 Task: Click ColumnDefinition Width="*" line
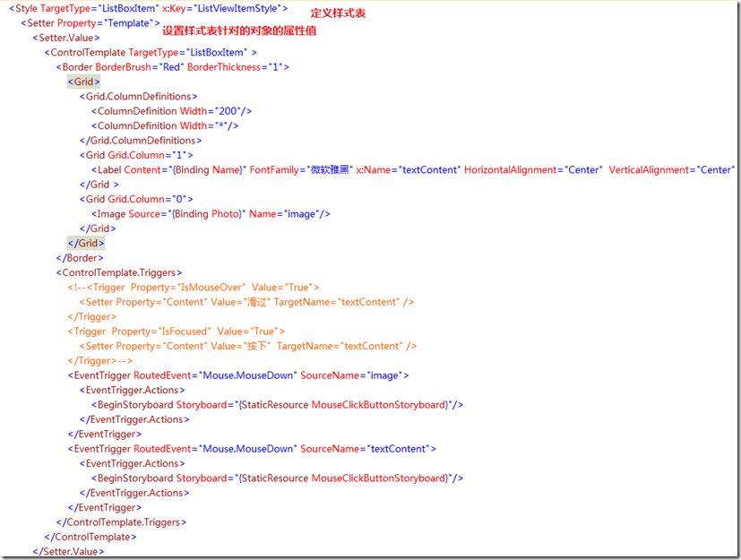[x=165, y=125]
